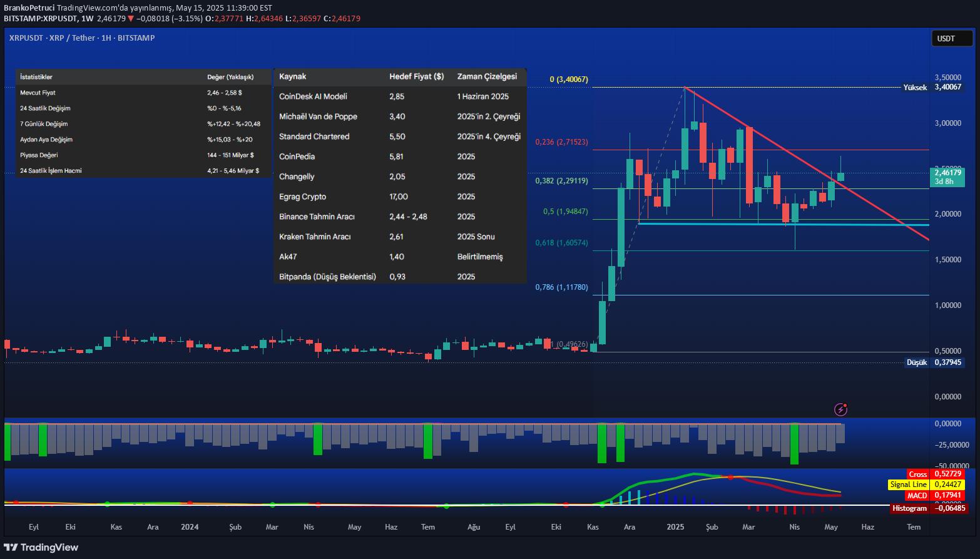980x559 pixels.
Task: Click the Kraken Tahmin Aracı cell
Action: 315,237
